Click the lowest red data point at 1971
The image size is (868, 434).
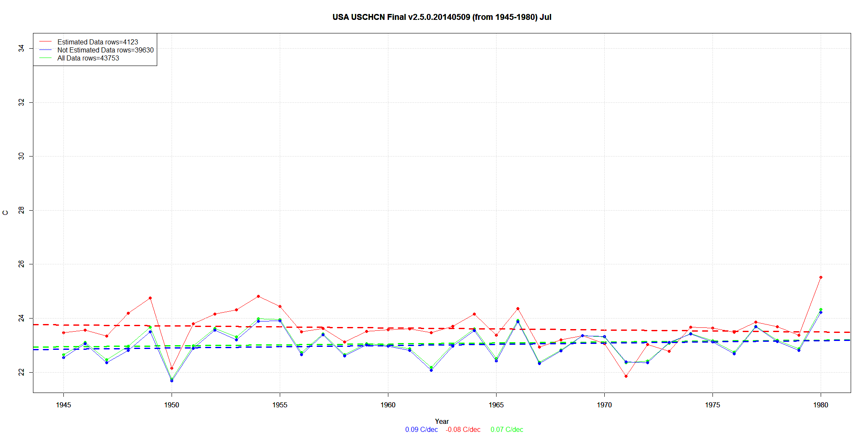(626, 376)
